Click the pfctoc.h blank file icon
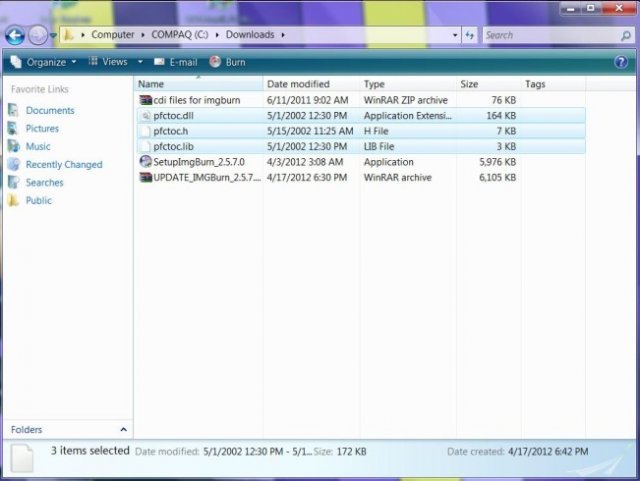640x481 pixels. click(145, 131)
